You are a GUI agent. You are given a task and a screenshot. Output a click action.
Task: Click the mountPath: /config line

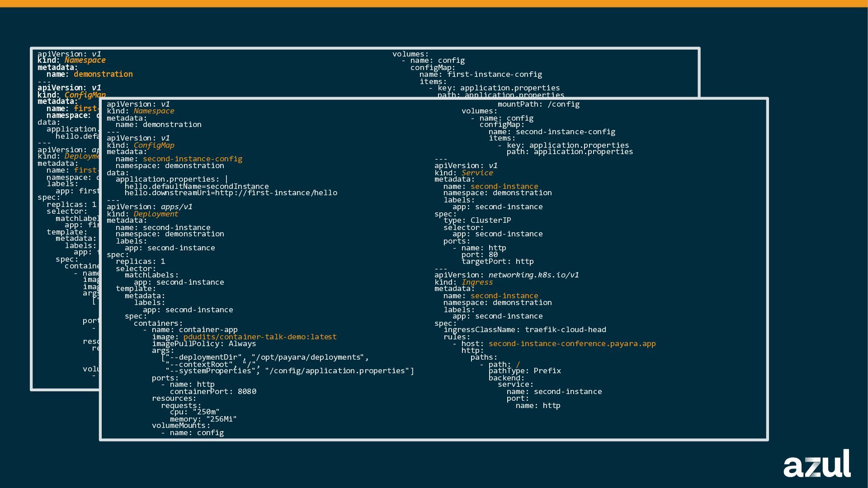[x=538, y=104]
